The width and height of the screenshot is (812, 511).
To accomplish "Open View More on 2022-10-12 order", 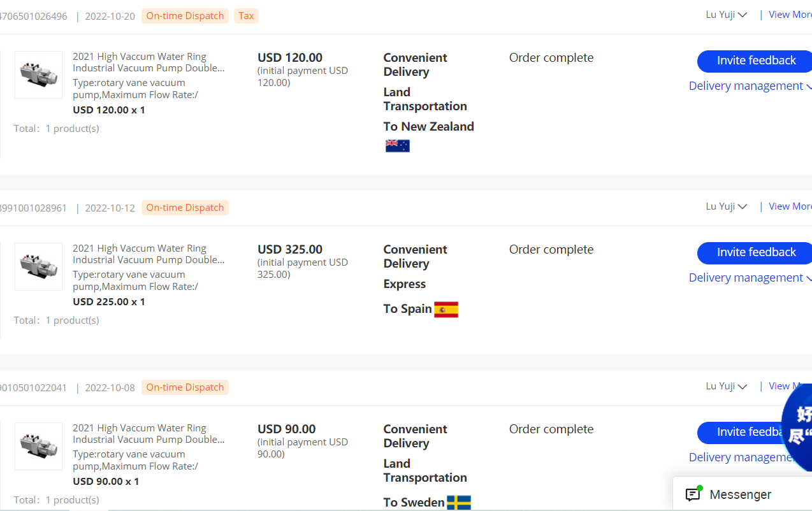I will click(790, 206).
